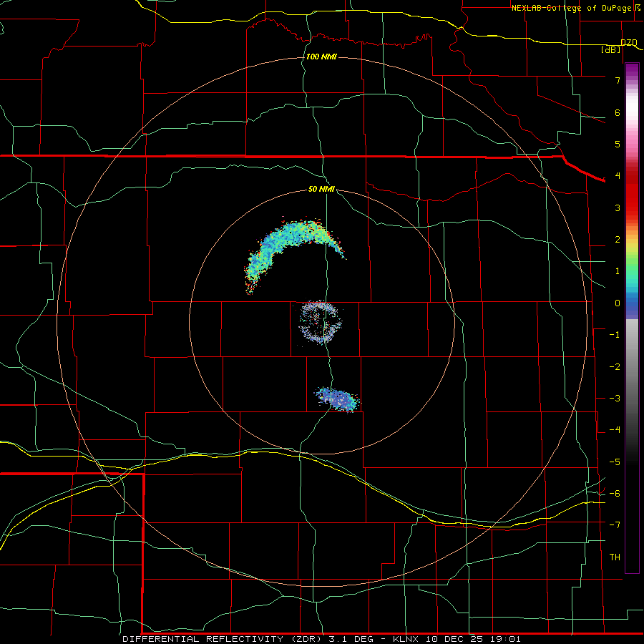Click the '5' value on the color scale
Viewport: 644px width, 644px height.
pyautogui.click(x=618, y=144)
